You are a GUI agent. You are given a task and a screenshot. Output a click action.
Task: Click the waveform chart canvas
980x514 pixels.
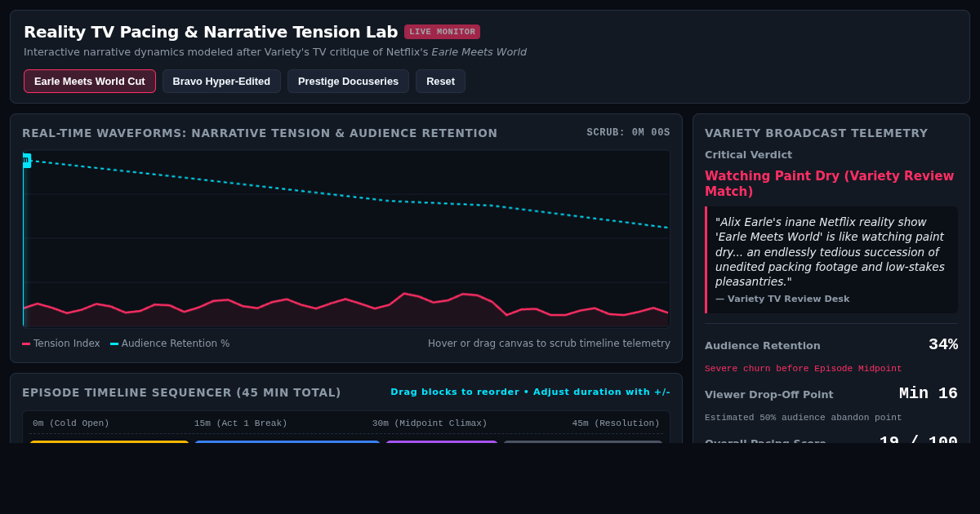(346, 238)
